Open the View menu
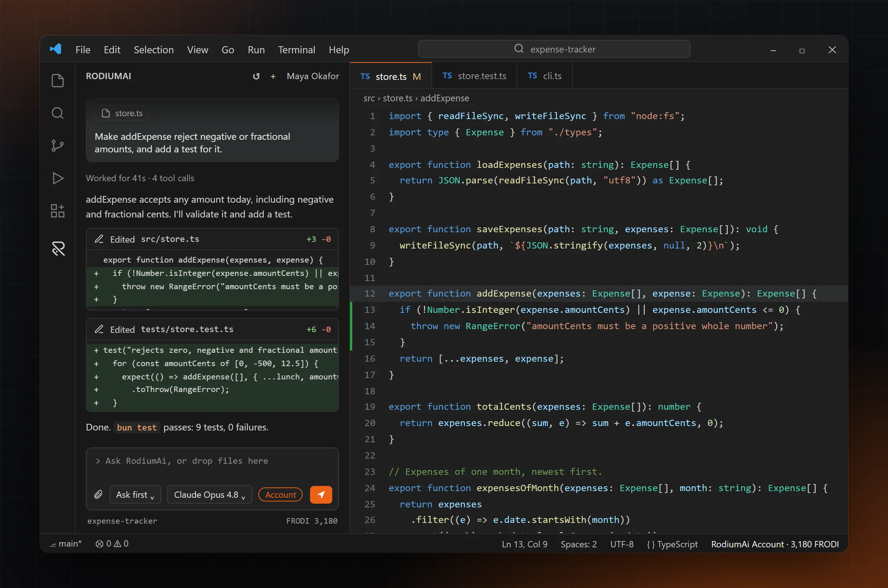The height and width of the screenshot is (588, 888). pos(198,50)
